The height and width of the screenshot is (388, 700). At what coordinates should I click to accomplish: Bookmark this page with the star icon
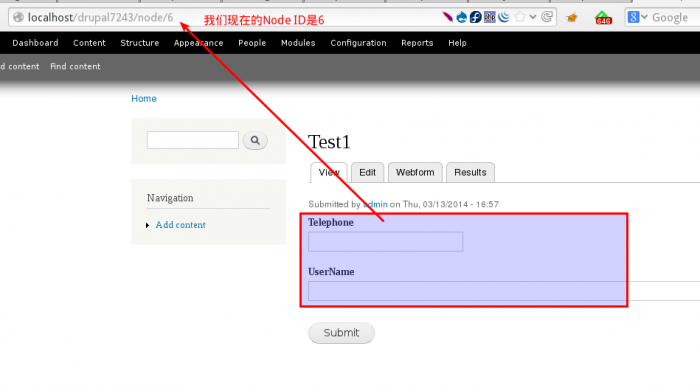click(x=520, y=17)
